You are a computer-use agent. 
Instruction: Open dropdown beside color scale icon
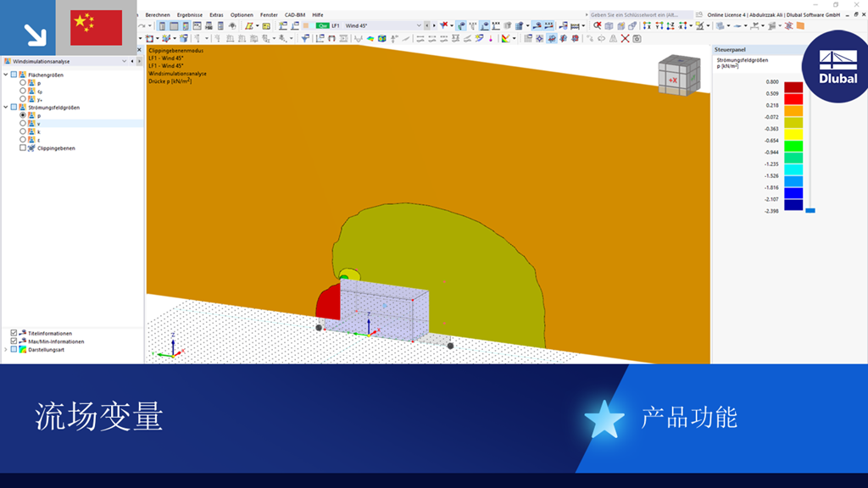click(x=515, y=39)
